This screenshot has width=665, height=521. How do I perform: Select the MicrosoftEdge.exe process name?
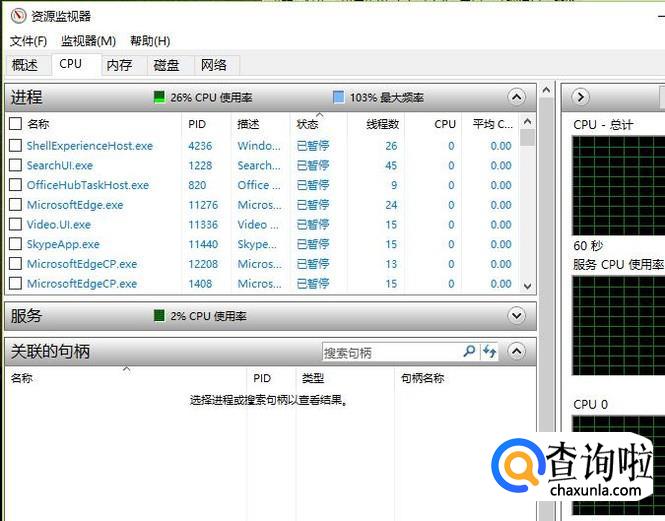click(x=75, y=204)
